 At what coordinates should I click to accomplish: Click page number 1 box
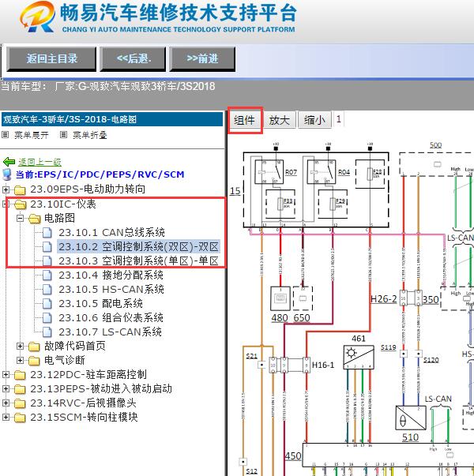click(x=338, y=118)
